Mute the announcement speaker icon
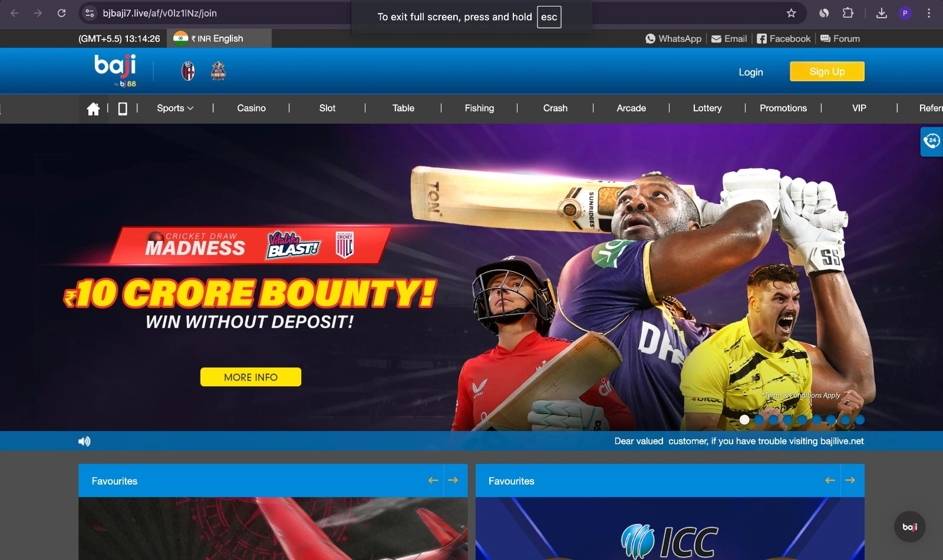Viewport: 943px width, 560px height. 84,440
